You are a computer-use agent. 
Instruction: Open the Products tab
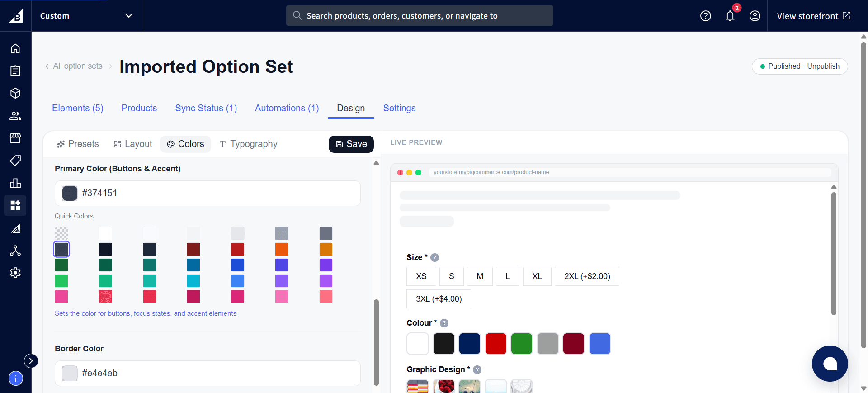click(139, 108)
